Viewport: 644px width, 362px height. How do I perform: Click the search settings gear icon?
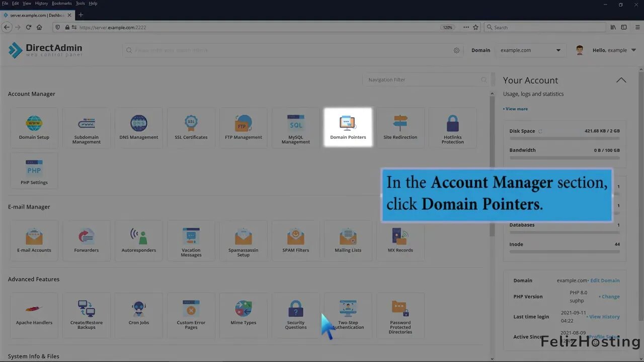[457, 50]
